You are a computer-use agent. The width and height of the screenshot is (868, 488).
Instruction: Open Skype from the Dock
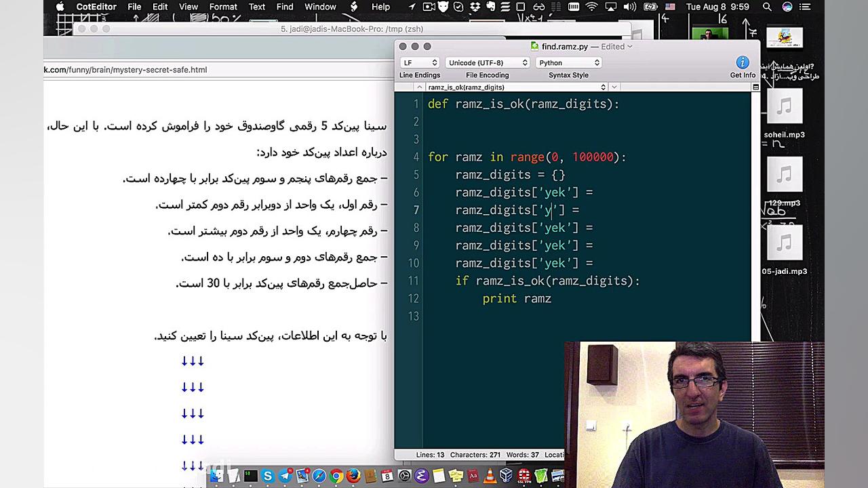(x=268, y=476)
